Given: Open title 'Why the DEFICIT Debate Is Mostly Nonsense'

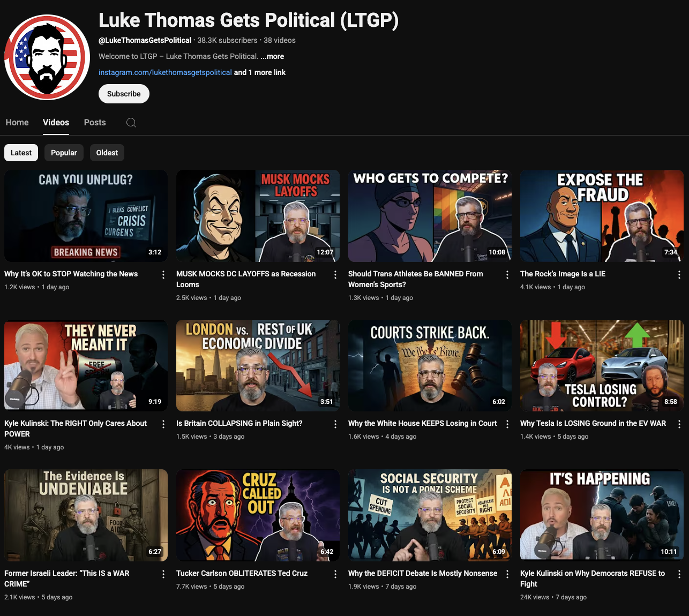Looking at the screenshot, I should pos(423,573).
